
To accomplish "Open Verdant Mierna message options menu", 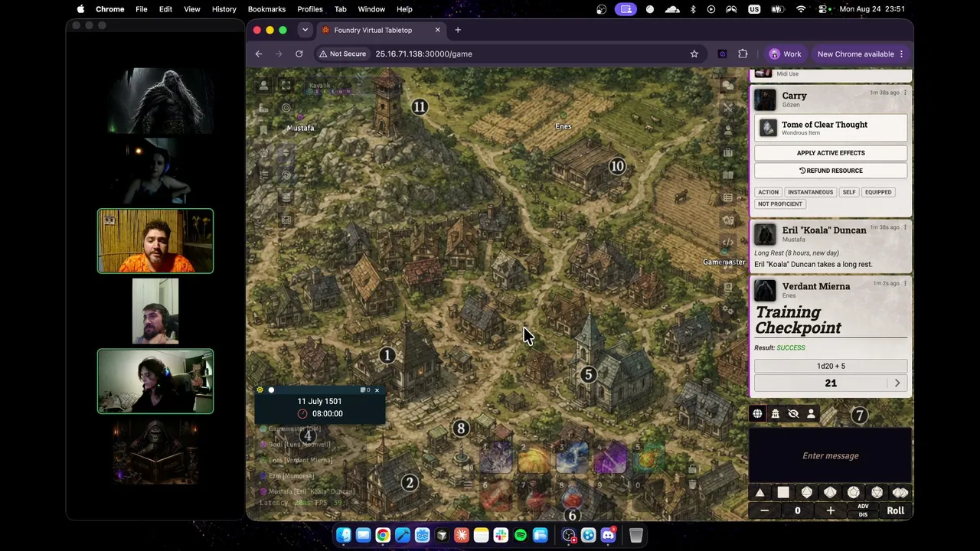I will 905,283.
